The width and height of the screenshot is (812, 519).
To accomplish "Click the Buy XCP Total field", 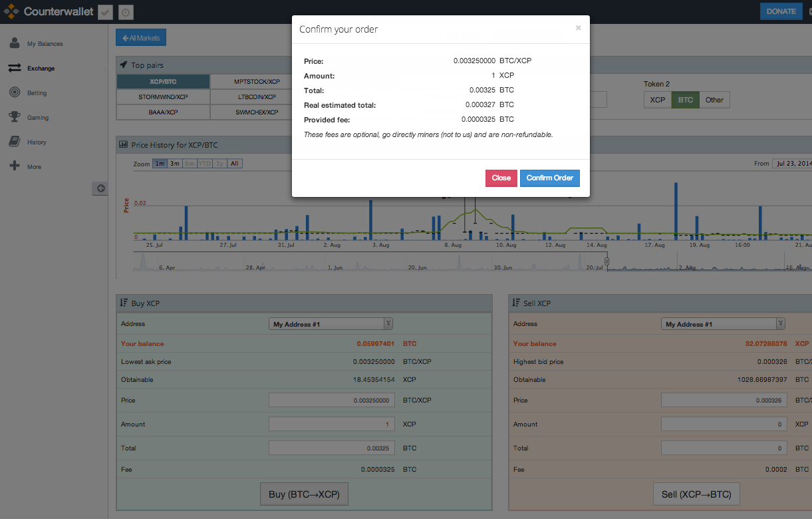I will 332,448.
